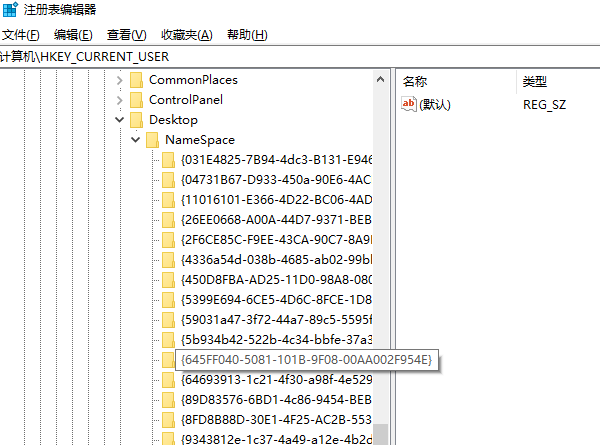The image size is (600, 445).
Task: Click folder icon of {4336a54d-038b key
Action: (x=168, y=260)
